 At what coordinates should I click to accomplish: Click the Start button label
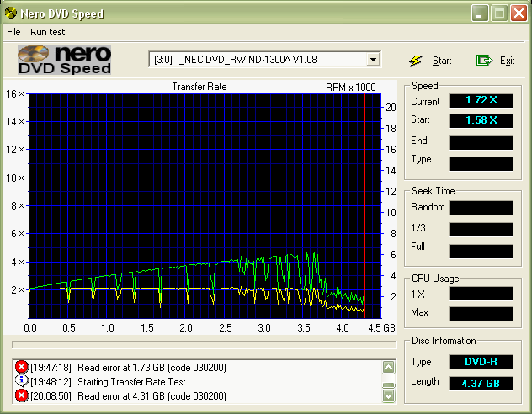click(x=442, y=61)
